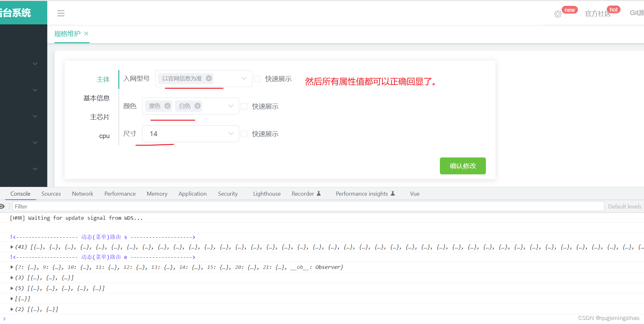Open the Git源 link
Viewport: 644px width, 324px height.
(637, 13)
